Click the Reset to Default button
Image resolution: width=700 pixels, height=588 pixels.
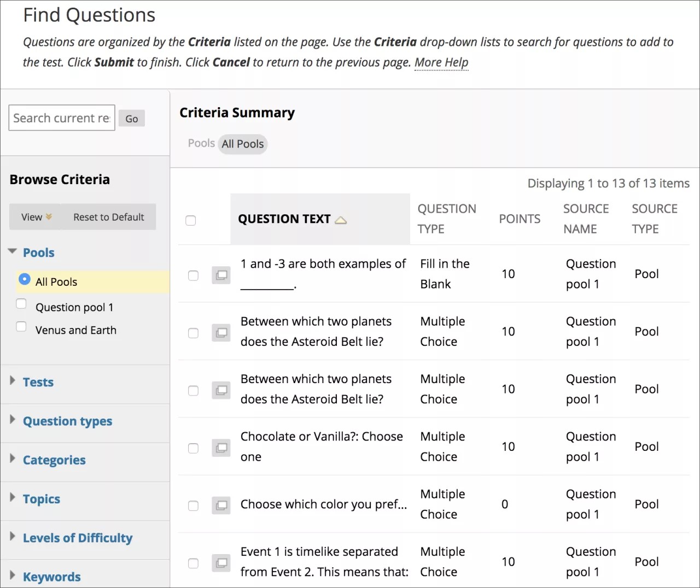pyautogui.click(x=108, y=217)
